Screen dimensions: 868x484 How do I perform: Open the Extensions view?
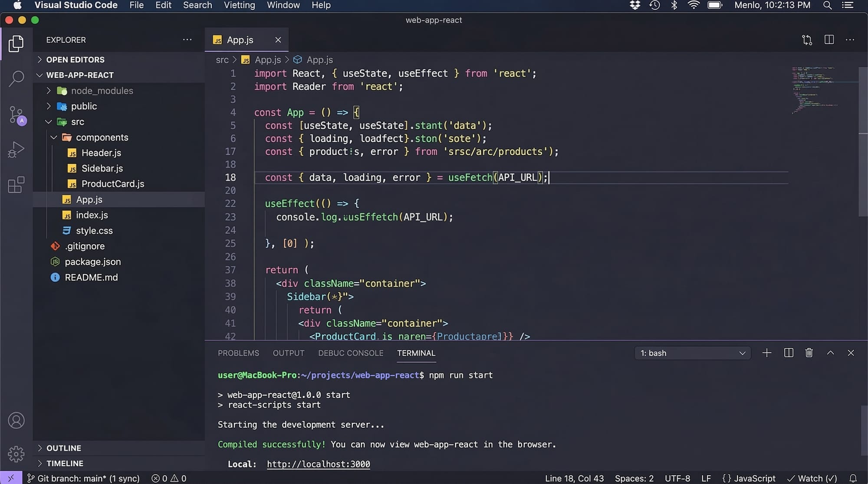pos(16,185)
